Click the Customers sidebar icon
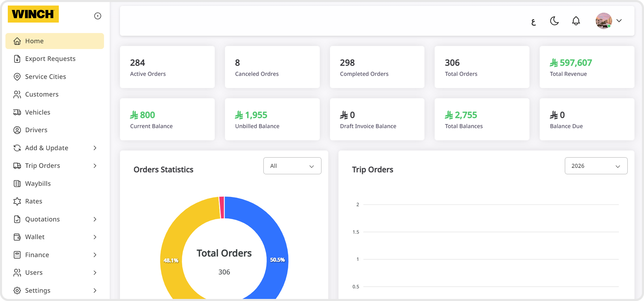Screen dimensions: 644x301 (17, 94)
